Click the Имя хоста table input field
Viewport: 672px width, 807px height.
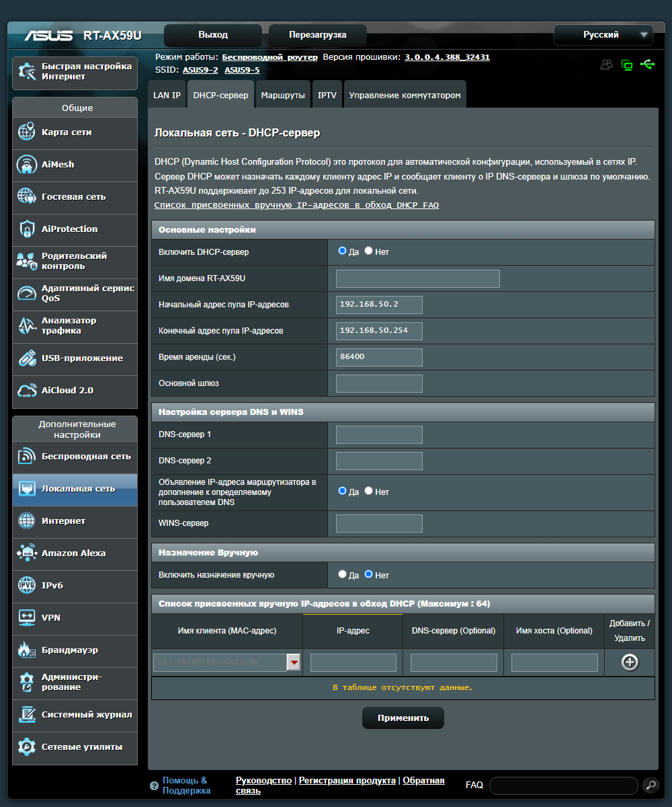[554, 662]
